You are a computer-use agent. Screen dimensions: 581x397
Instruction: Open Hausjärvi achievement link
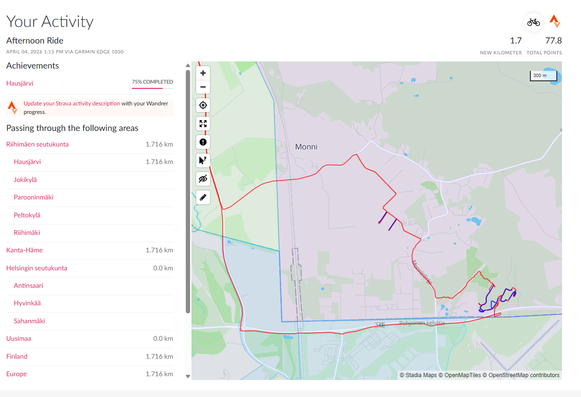click(20, 83)
